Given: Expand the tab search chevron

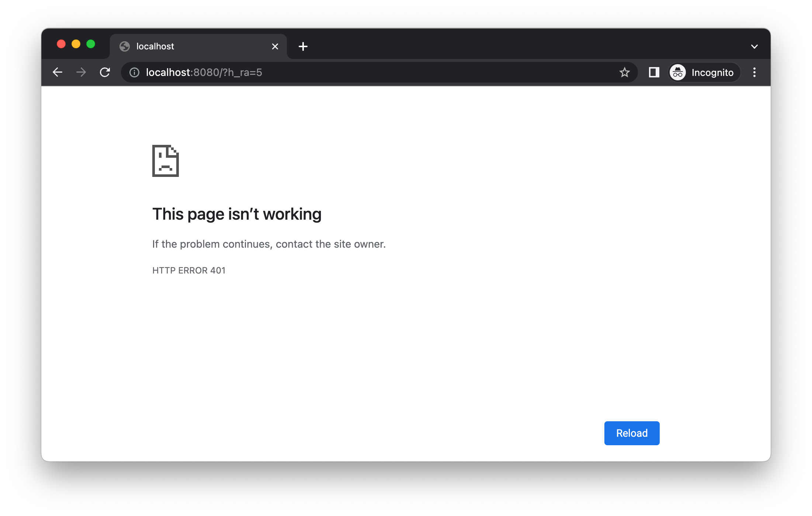Looking at the screenshot, I should coord(754,46).
